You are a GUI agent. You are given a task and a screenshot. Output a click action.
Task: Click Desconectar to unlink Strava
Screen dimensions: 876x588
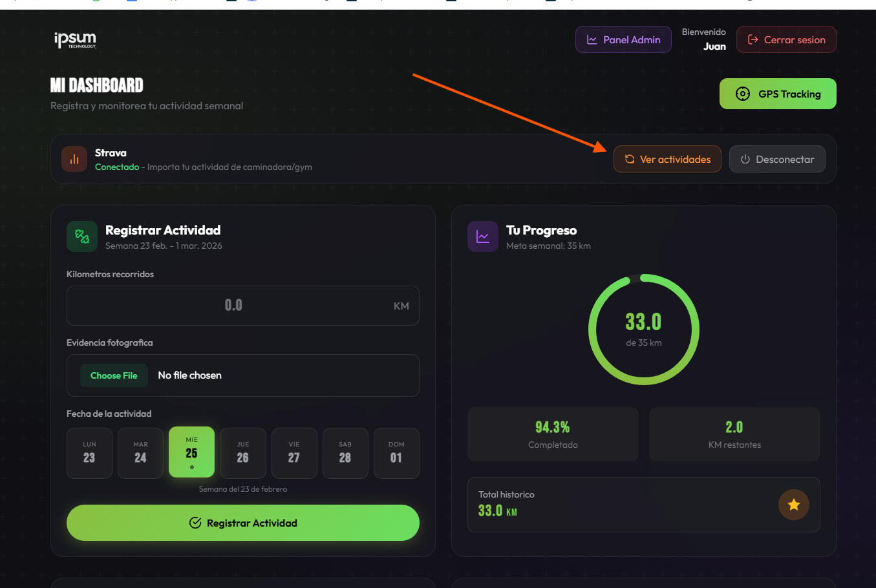tap(777, 158)
